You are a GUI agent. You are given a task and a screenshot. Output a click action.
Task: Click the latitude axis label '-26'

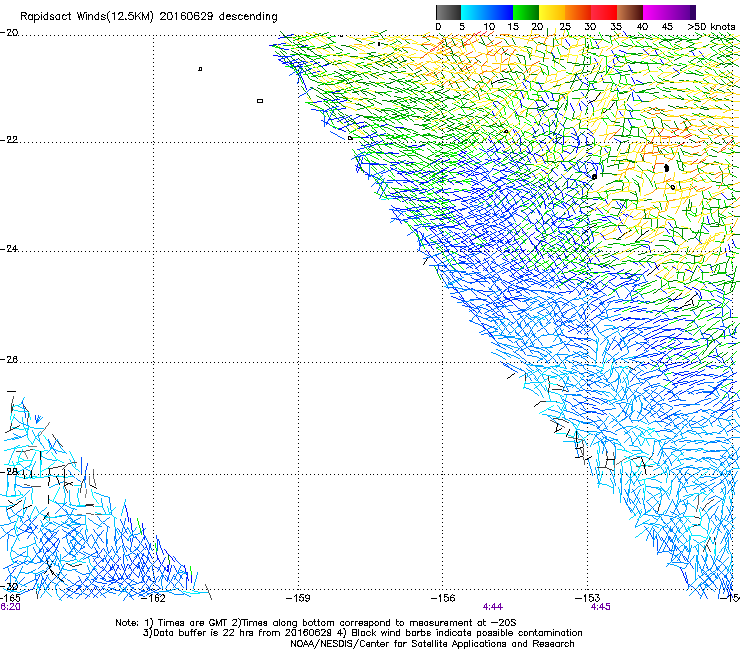(x=9, y=359)
